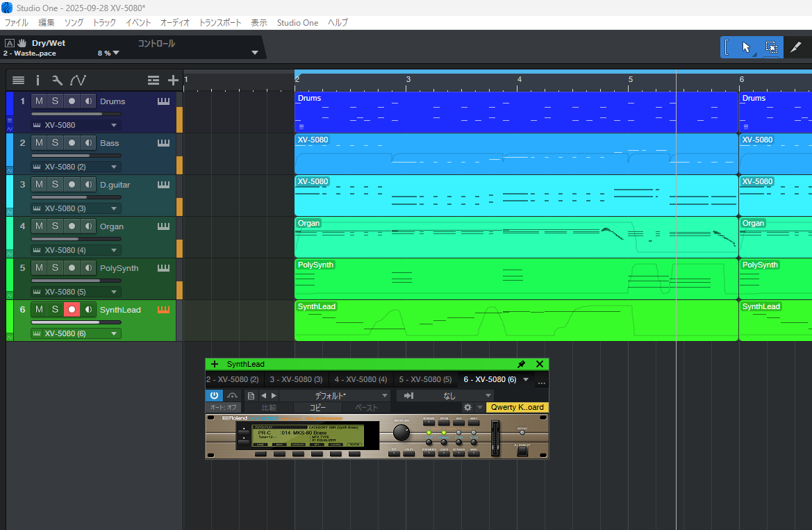
Task: Open the トランスポート menu
Action: point(220,23)
